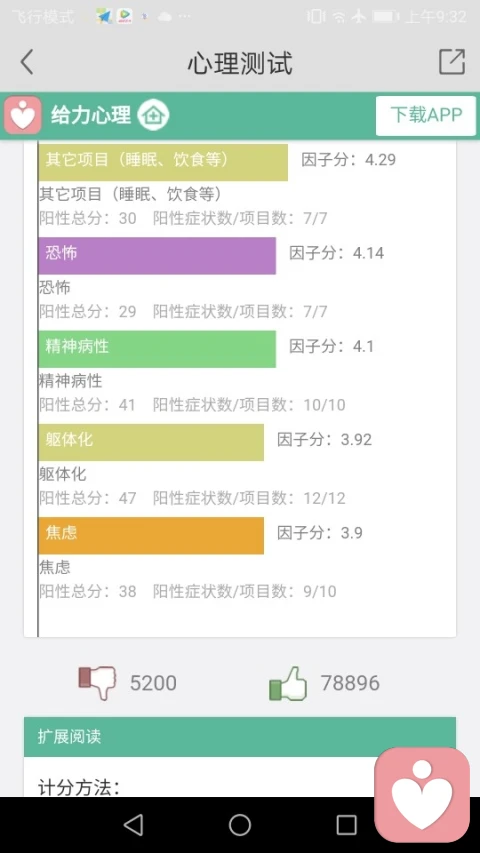Tap the 给力心理 heart logo
Image resolution: width=480 pixels, height=853 pixels.
pyautogui.click(x=23, y=115)
